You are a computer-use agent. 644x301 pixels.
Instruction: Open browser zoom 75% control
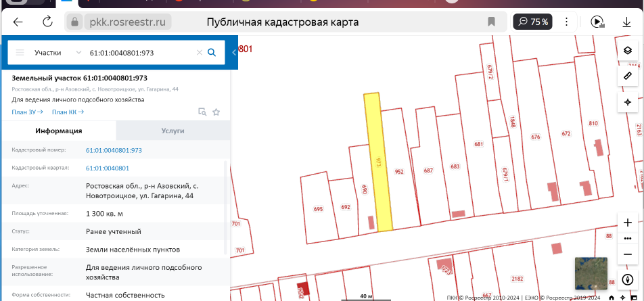(533, 22)
